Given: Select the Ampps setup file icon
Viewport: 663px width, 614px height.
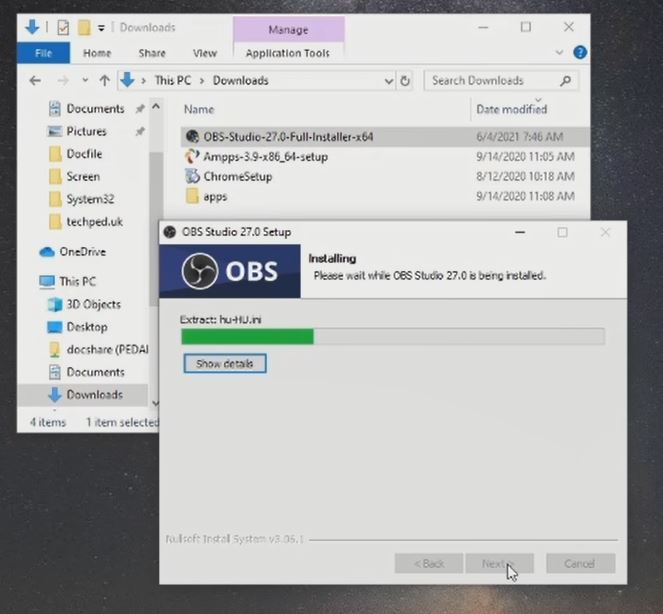Looking at the screenshot, I should click(x=193, y=156).
